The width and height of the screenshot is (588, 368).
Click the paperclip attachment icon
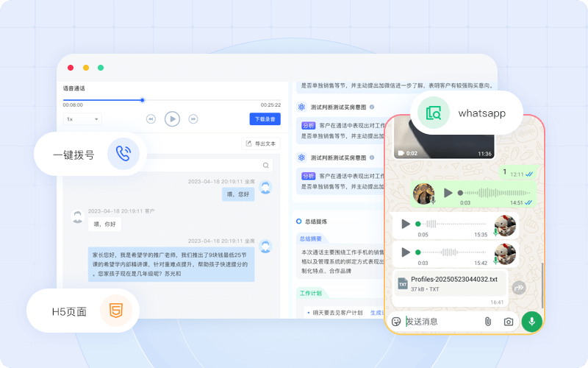(x=487, y=322)
